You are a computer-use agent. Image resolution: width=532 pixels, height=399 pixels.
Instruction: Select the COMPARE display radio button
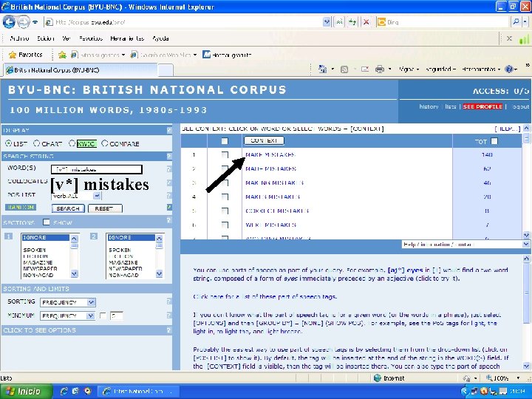(x=104, y=143)
